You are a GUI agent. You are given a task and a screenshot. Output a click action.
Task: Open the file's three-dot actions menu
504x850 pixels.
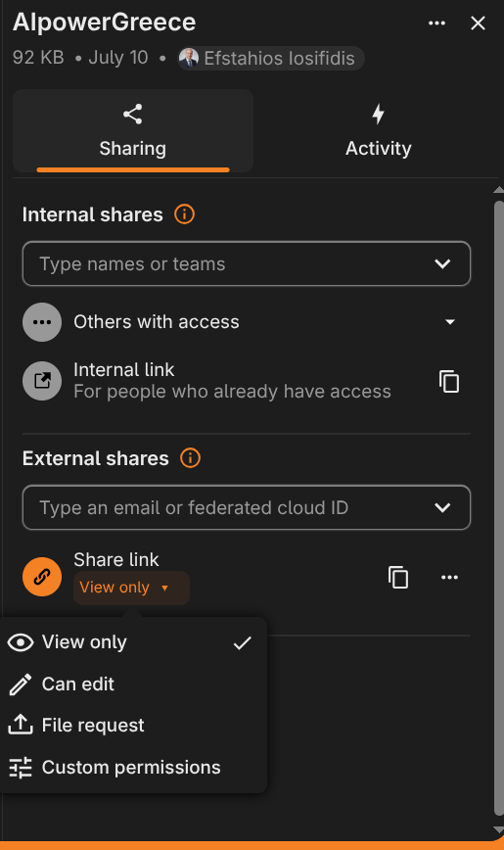point(436,23)
